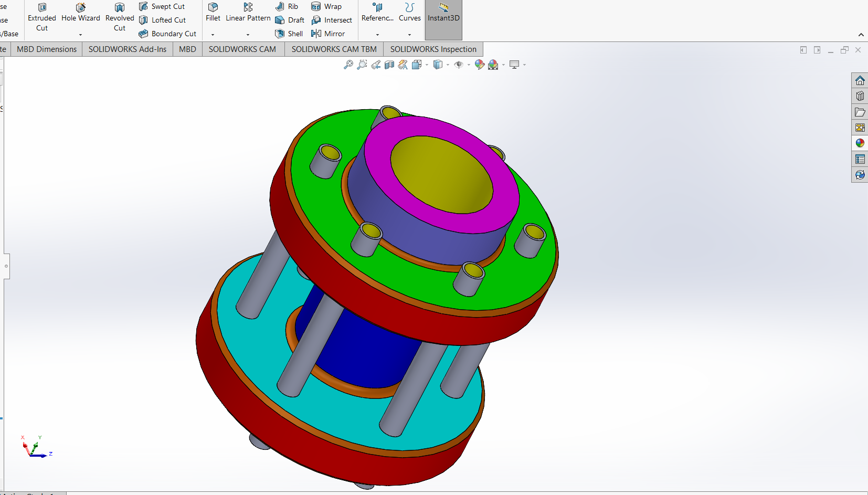Toggle Instant3D mode
868x495 pixels.
(443, 19)
